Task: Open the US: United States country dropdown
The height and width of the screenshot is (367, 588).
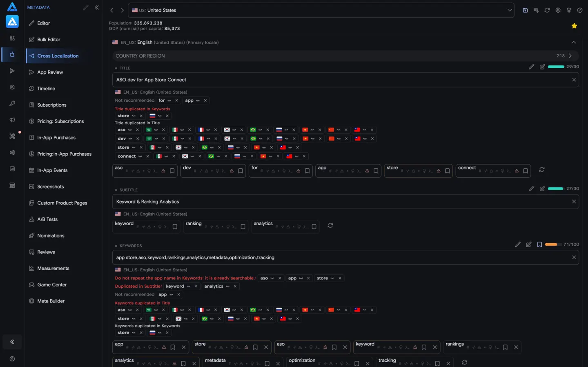Action: point(321,10)
